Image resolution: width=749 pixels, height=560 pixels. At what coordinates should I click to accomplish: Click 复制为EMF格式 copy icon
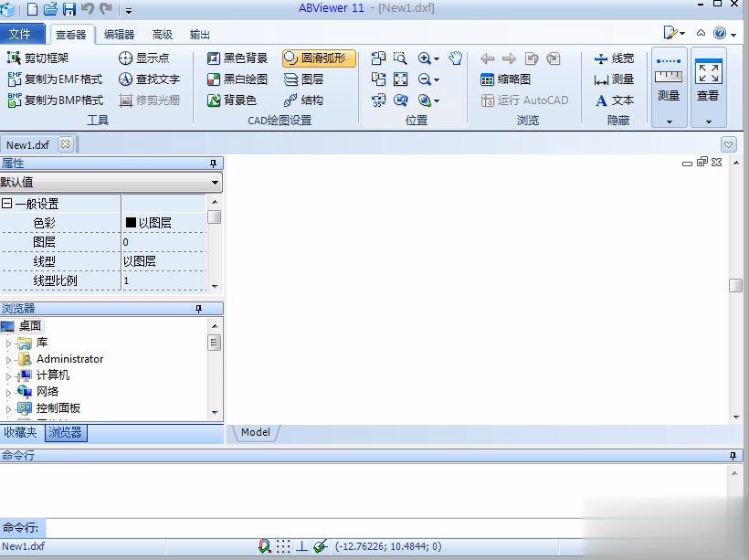pyautogui.click(x=15, y=79)
